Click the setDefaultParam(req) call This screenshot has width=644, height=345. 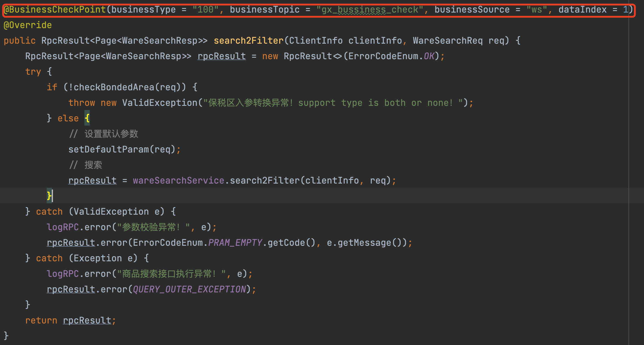pos(122,149)
